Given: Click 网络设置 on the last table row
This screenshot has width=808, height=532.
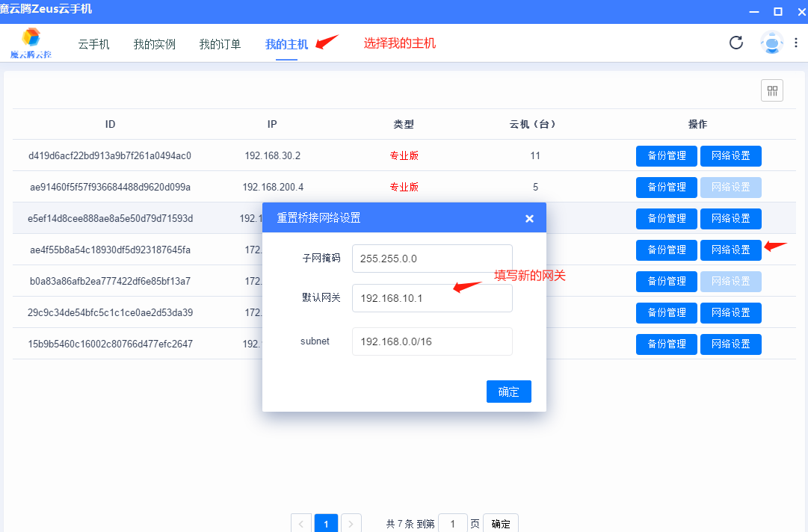Looking at the screenshot, I should click(x=730, y=344).
